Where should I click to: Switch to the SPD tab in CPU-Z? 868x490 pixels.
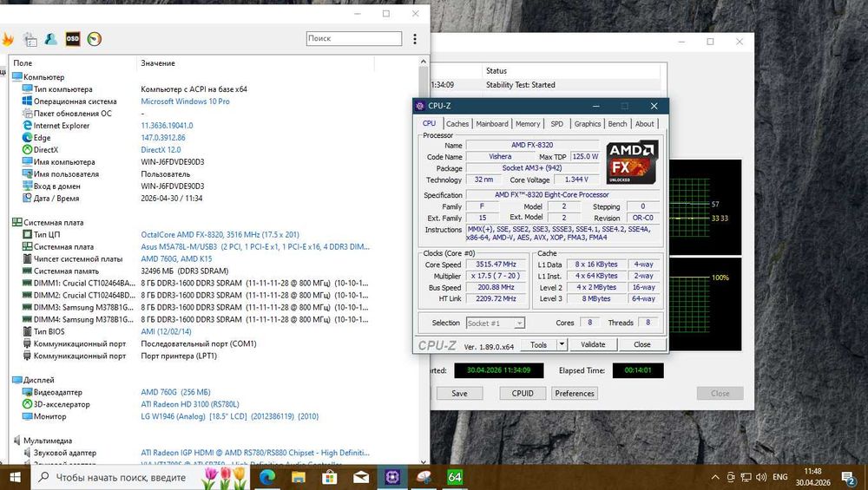(557, 124)
